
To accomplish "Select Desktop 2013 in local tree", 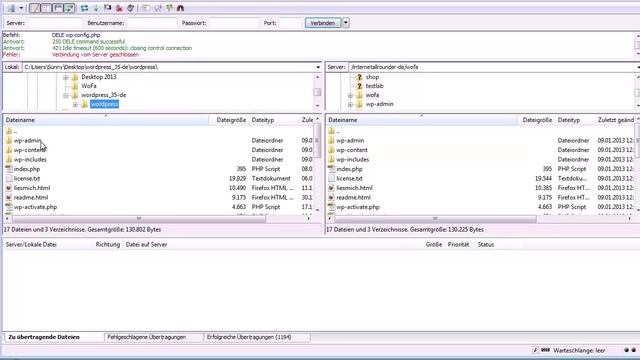I will coord(99,77).
